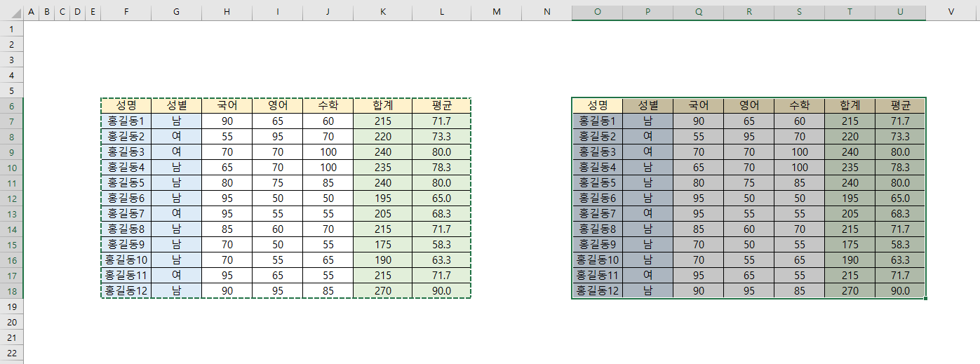Click 성명 header cell in column O
The height and width of the screenshot is (364, 980).
(x=597, y=105)
